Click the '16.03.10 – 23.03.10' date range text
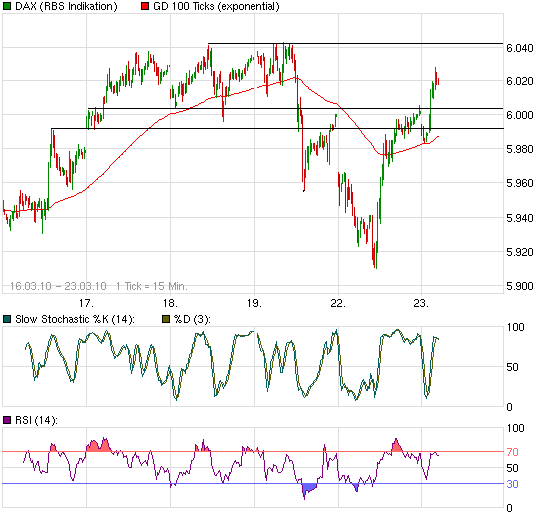Screen dimensions: 545x516 pos(58,286)
